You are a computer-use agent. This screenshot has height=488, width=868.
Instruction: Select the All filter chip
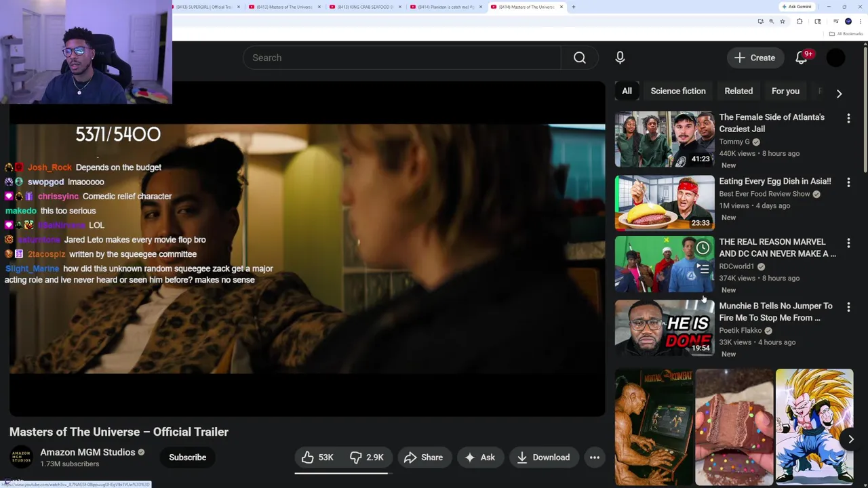tap(627, 91)
